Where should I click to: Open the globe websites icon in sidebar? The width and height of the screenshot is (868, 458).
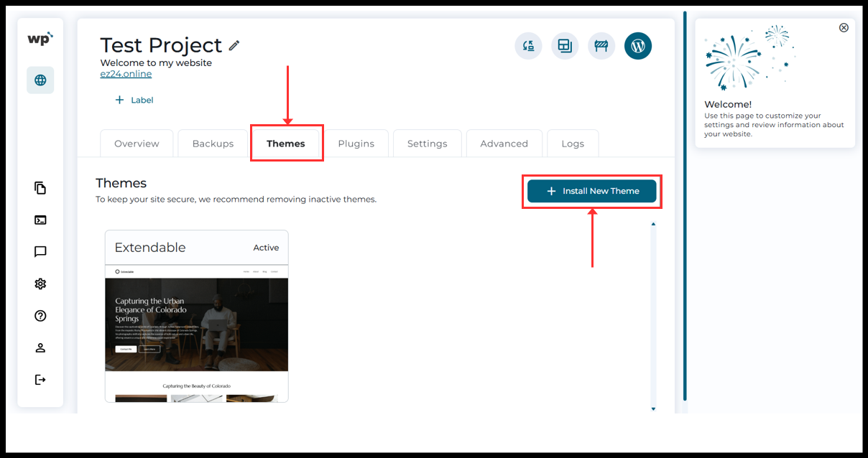coord(40,80)
